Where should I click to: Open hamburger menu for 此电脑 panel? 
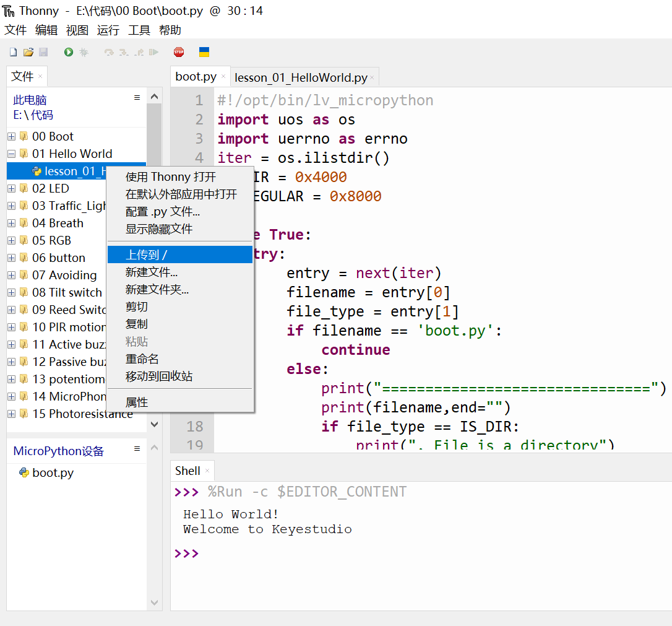point(137,97)
